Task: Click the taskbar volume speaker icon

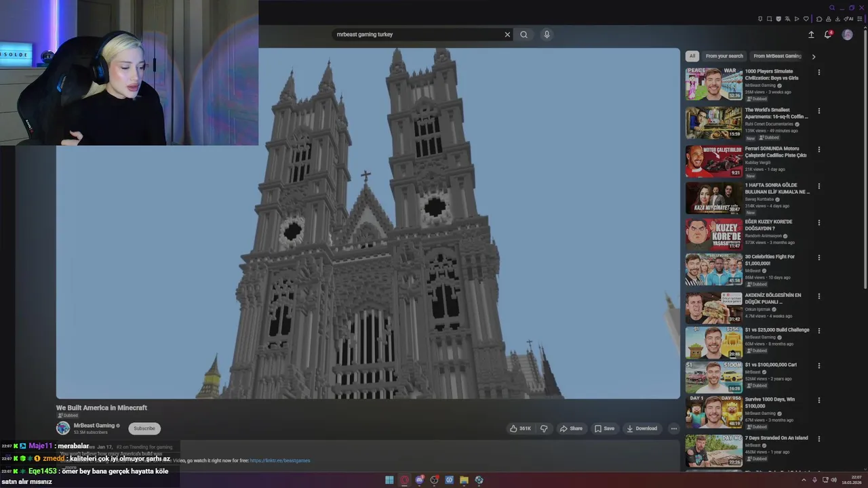Action: pos(833,480)
